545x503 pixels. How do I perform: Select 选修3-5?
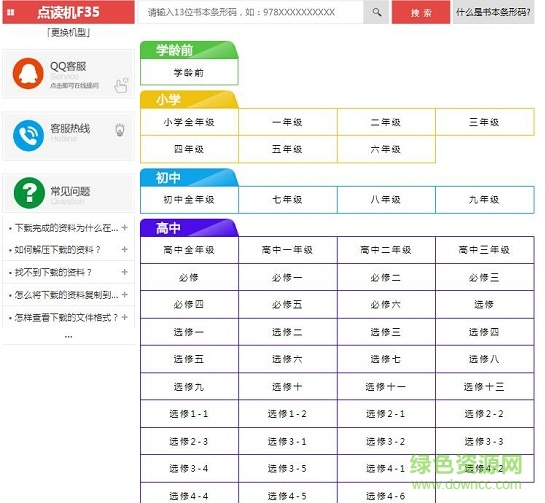click(288, 469)
